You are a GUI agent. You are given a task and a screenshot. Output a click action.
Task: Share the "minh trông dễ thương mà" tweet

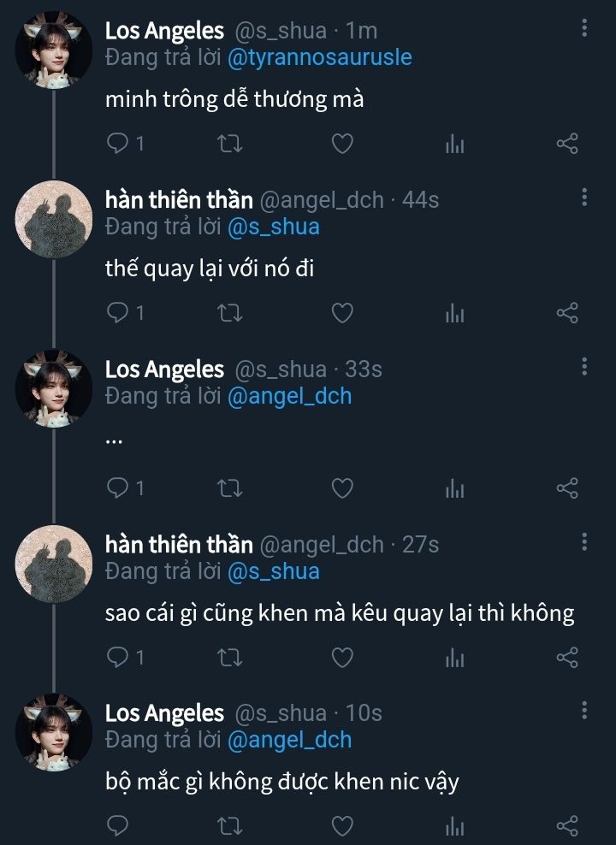coord(567,144)
